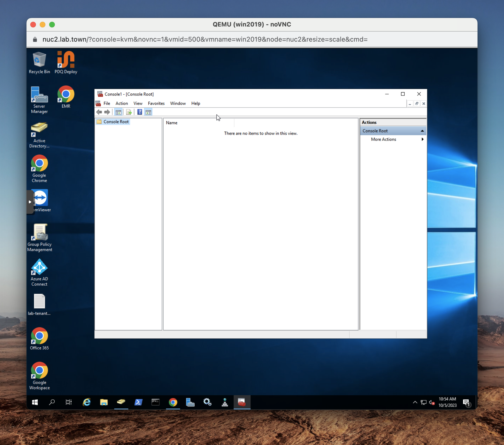Open the Window menu

coord(178,103)
